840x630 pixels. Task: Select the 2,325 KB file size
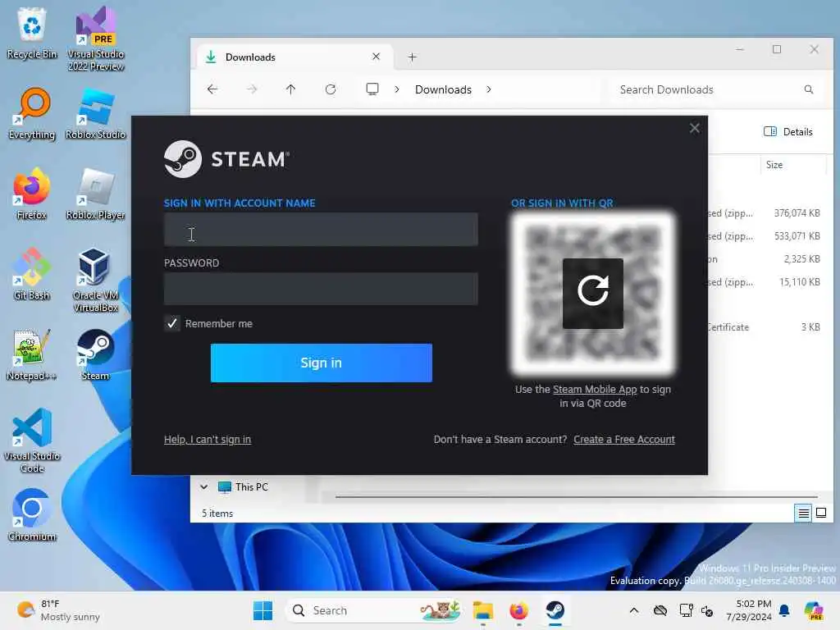[801, 259]
